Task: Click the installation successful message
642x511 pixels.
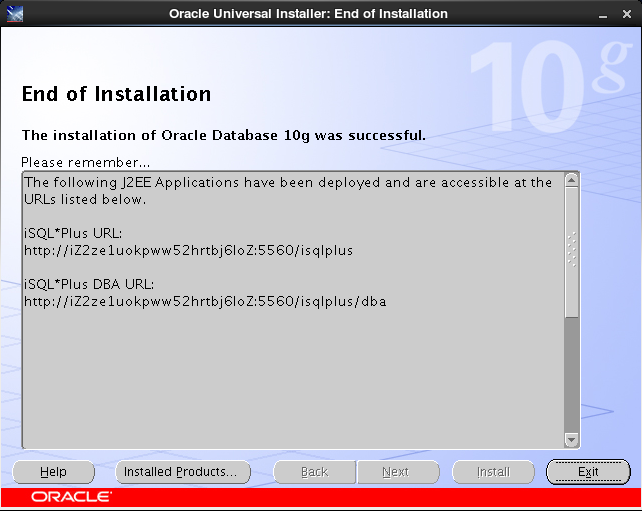Action: [224, 135]
